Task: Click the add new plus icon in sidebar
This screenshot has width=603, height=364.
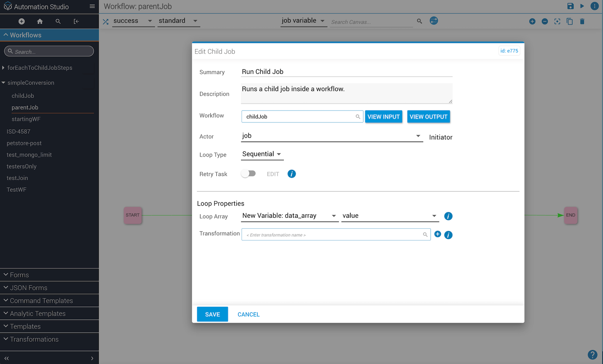Action: click(21, 21)
